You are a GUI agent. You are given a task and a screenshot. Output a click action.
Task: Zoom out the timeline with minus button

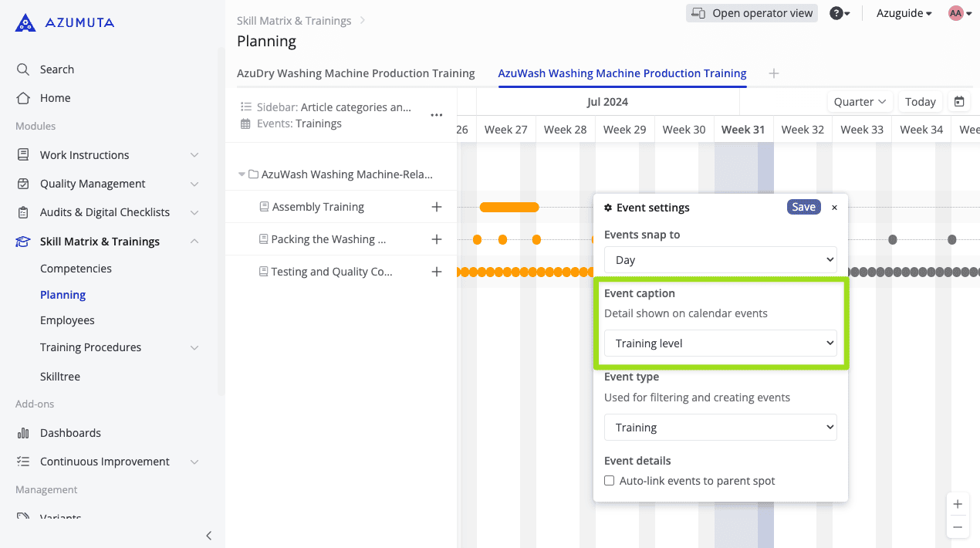click(x=958, y=527)
